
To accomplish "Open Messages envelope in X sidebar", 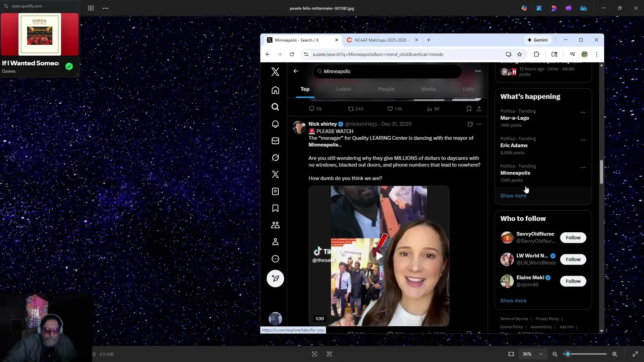I will (275, 141).
